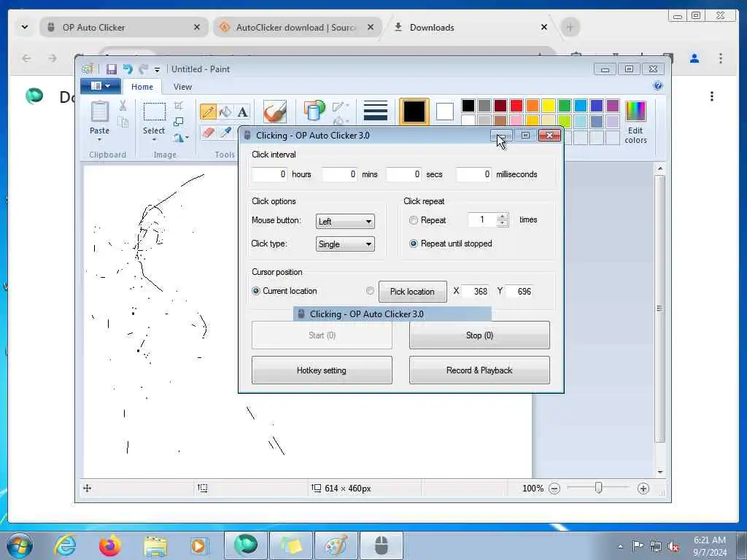The image size is (747, 560).
Task: Click the Paste clipboard icon in Paint
Action: [99, 112]
